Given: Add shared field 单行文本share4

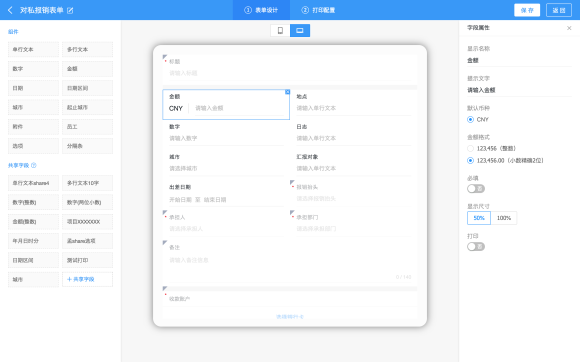Looking at the screenshot, I should pyautogui.click(x=33, y=183).
